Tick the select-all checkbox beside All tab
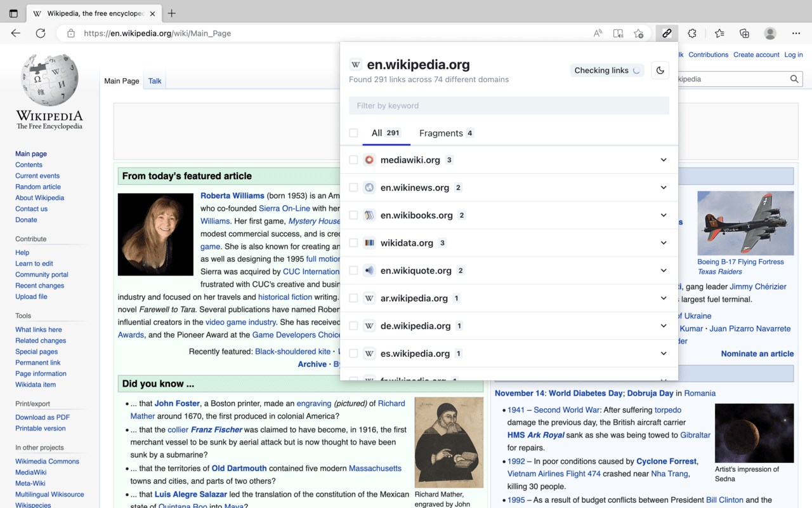Viewport: 812px width, 508px height. pyautogui.click(x=353, y=133)
